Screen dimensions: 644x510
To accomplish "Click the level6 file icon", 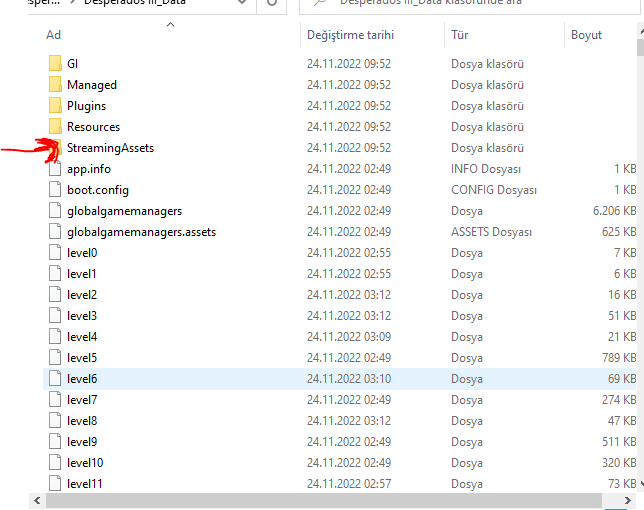I will tap(55, 379).
